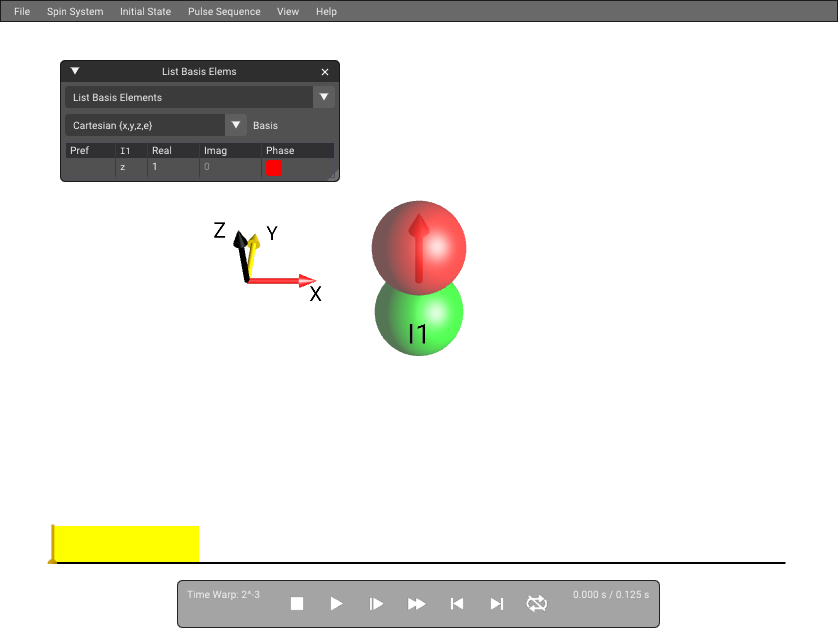Click the Real value cell showing 1
This screenshot has width=838, height=628.
pos(173,167)
